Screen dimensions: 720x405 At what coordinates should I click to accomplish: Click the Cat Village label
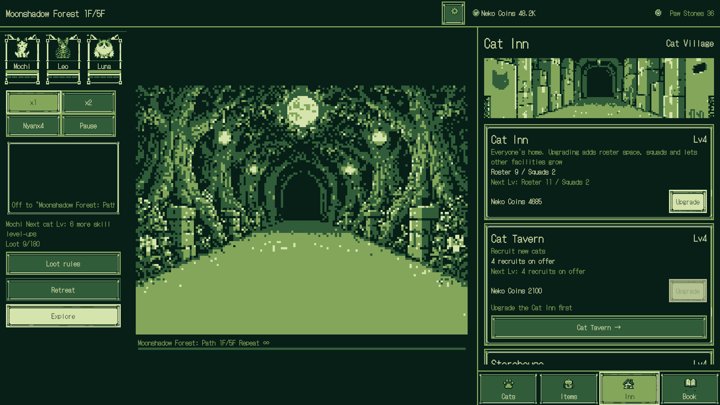pyautogui.click(x=690, y=44)
